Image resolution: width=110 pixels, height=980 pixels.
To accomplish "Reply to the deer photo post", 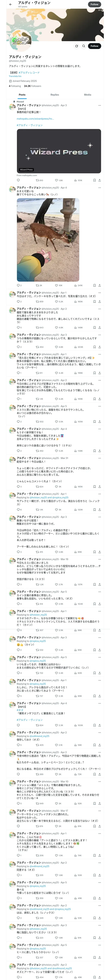I will coord(19,285).
